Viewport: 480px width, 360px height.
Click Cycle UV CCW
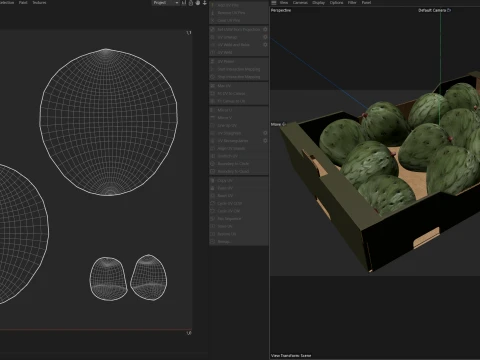coord(239,203)
